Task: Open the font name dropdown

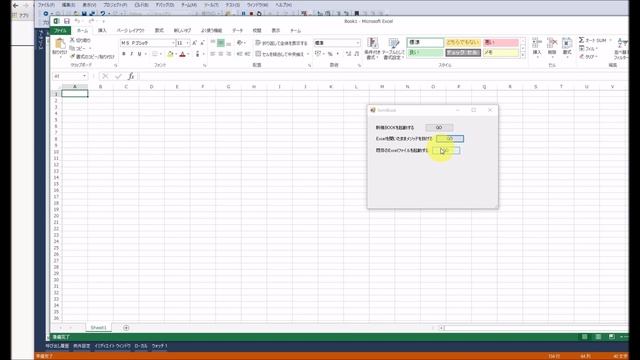Action: [x=173, y=43]
